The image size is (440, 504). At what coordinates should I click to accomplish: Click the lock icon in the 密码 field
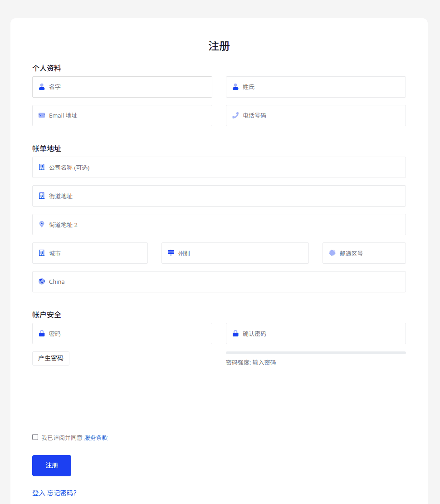click(x=42, y=333)
